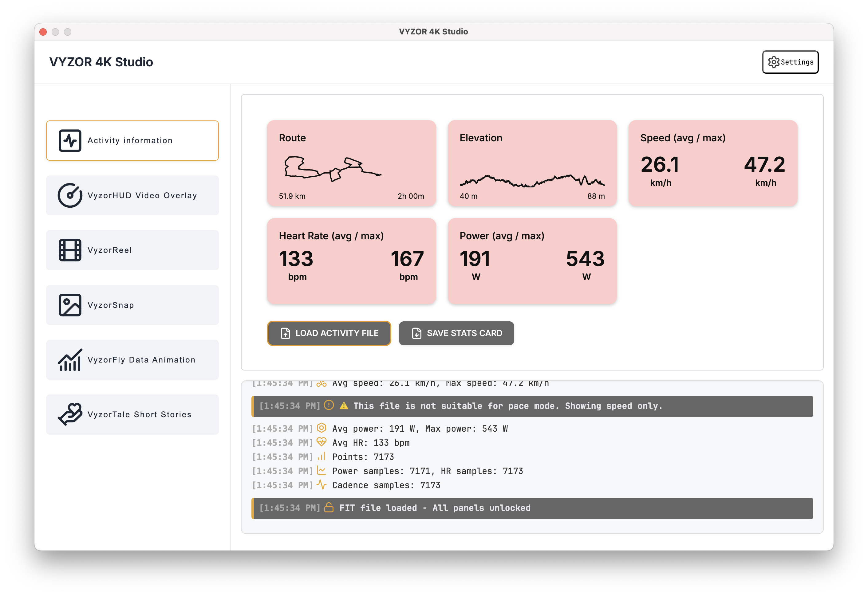The image size is (868, 596).
Task: Click the 26.1 average speed value
Action: click(660, 164)
